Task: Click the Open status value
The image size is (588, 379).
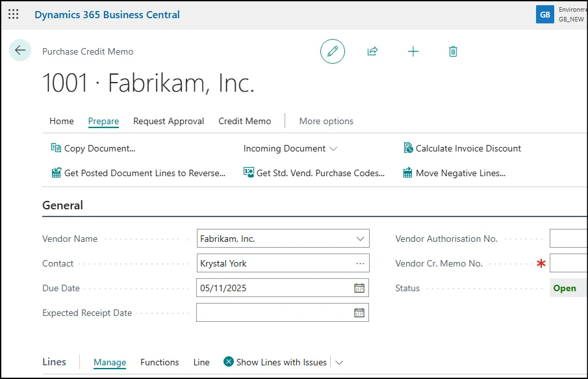Action: 565,288
